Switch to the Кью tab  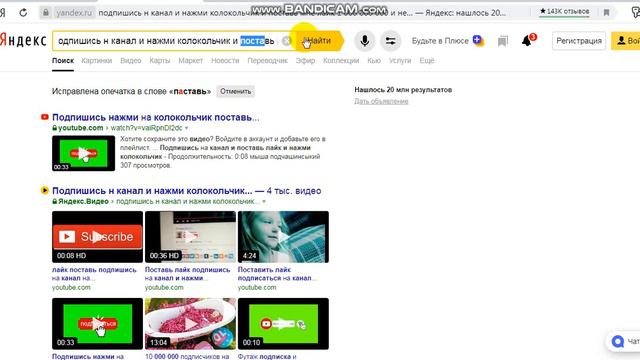374,60
